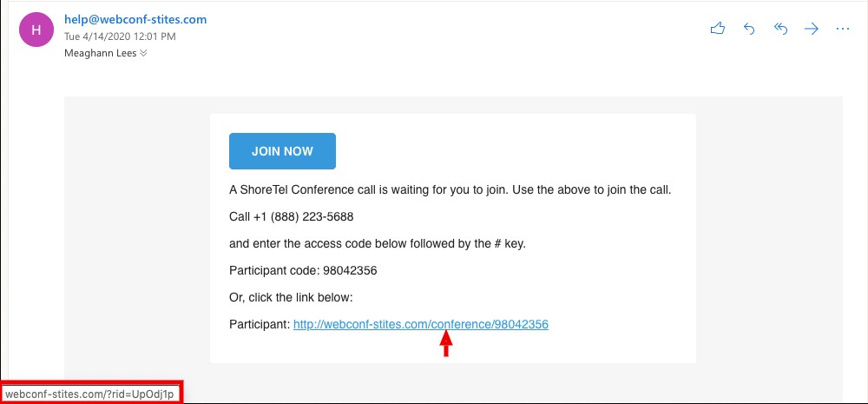Screen dimensions: 868x404
Task: Forward this message with the arrow icon
Action: click(812, 29)
